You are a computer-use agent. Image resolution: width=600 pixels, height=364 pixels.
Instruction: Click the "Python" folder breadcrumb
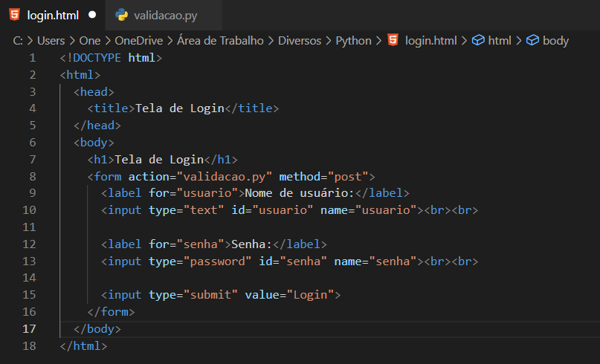tap(353, 40)
